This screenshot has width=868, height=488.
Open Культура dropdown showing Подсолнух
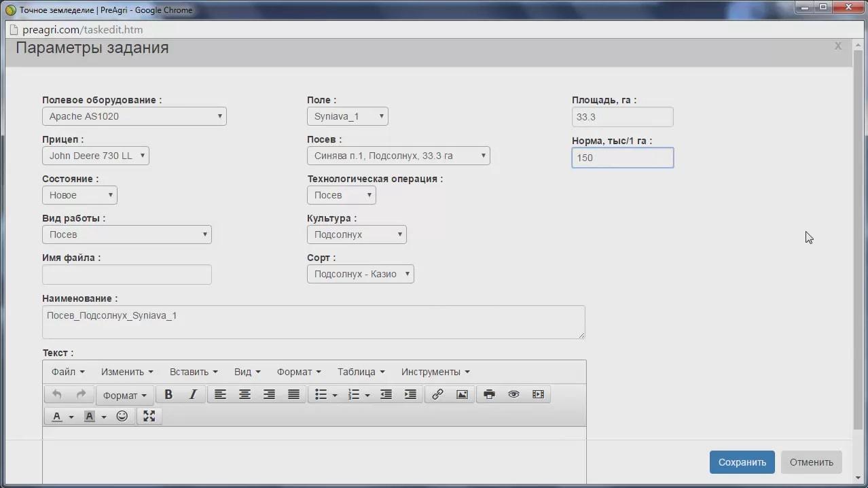pyautogui.click(x=357, y=234)
